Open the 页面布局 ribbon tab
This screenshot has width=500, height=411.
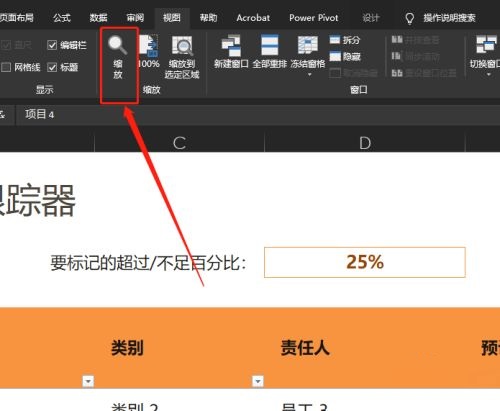[x=17, y=18]
